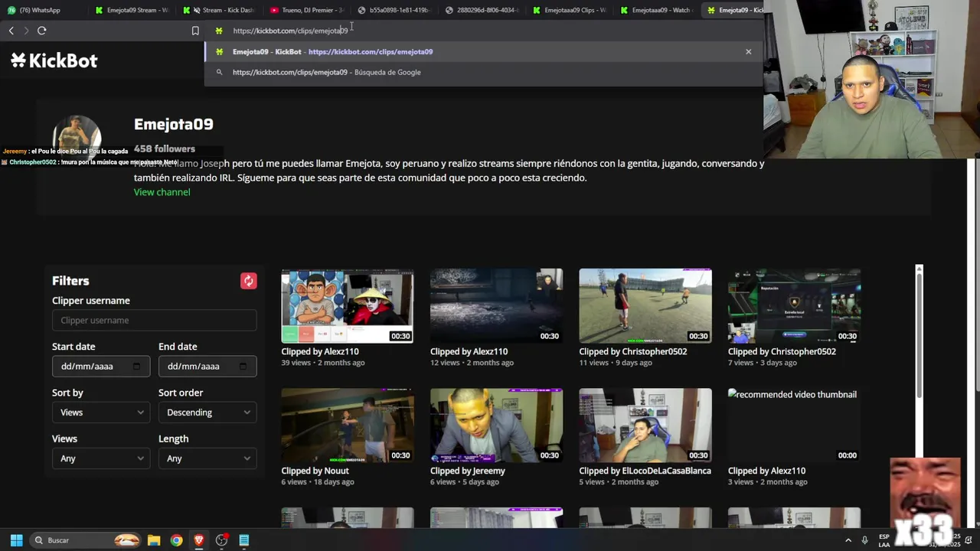
Task: Open the Length Any dropdown
Action: [x=207, y=458]
